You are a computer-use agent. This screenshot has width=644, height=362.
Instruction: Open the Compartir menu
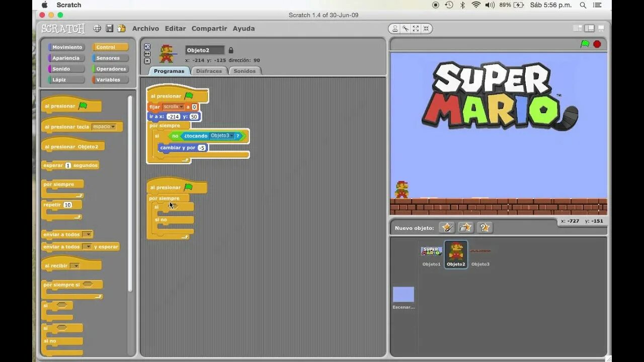(209, 29)
